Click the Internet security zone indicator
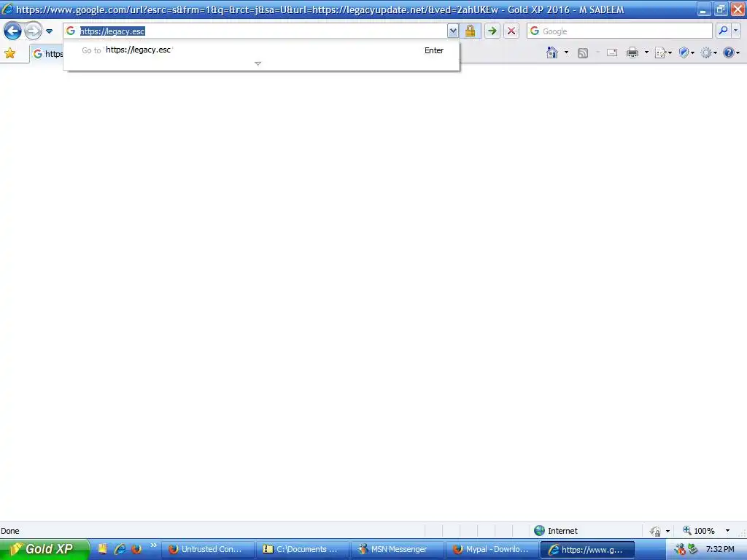The height and width of the screenshot is (560, 747). pyautogui.click(x=556, y=531)
